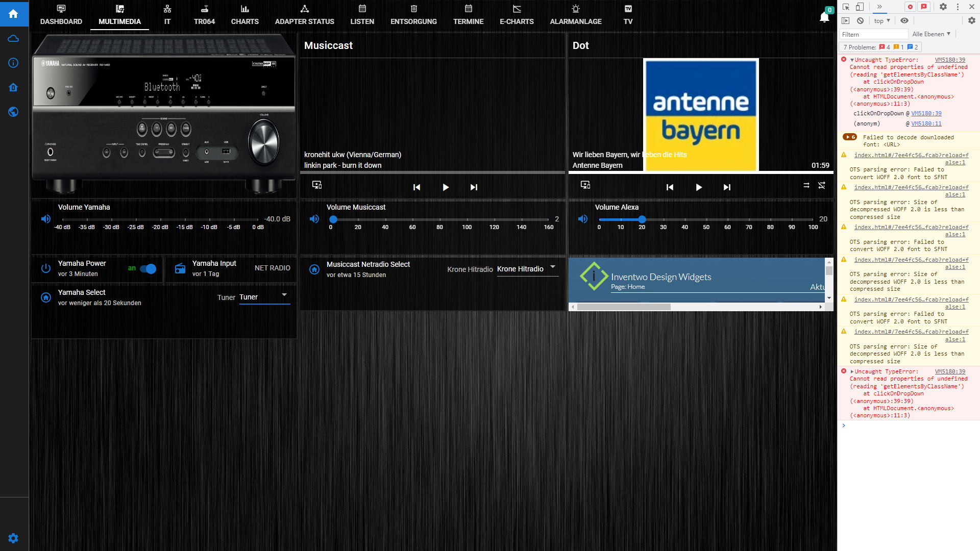
Task: Skip to next track in Dot player
Action: 727,187
